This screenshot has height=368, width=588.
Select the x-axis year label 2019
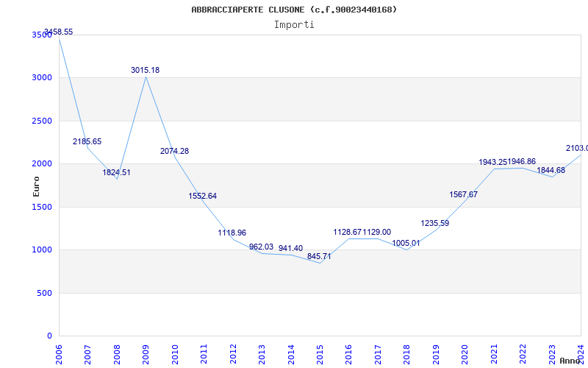[436, 355]
